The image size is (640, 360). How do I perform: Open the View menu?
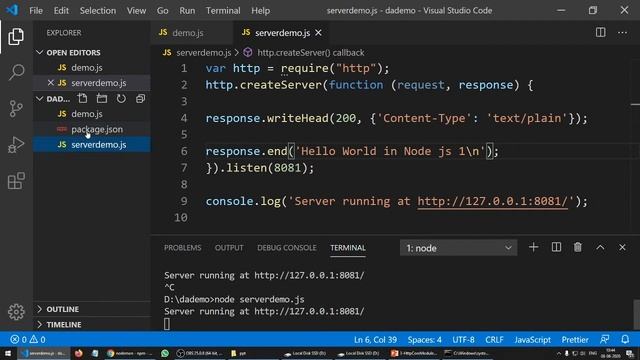136,10
